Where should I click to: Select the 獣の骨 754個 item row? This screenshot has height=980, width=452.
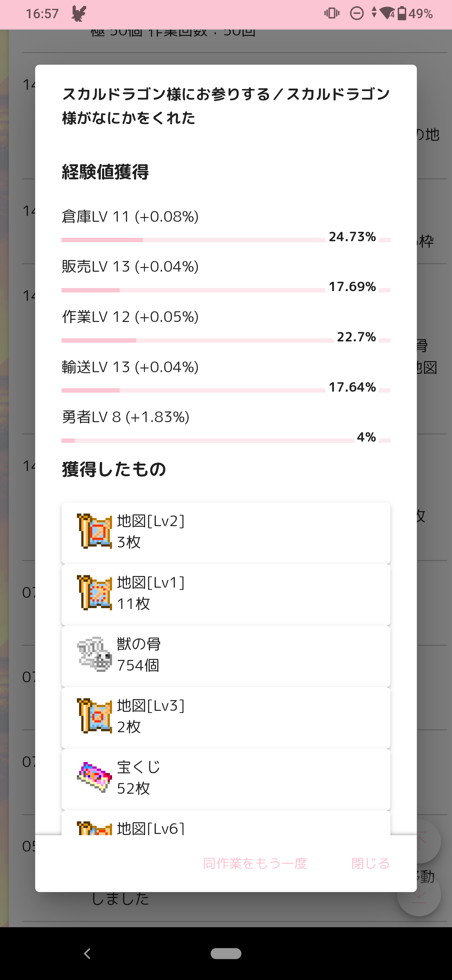point(226,656)
